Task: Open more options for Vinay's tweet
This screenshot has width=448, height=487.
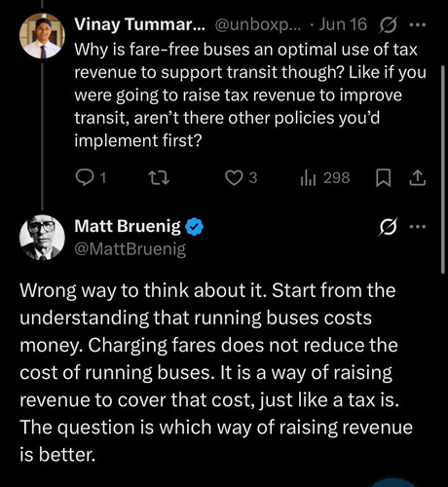Action: click(418, 24)
